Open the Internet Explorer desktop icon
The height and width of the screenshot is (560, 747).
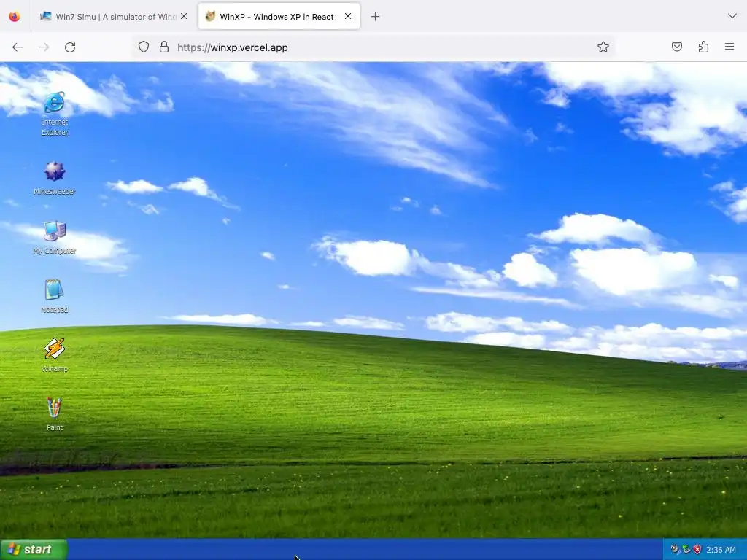[x=54, y=114]
